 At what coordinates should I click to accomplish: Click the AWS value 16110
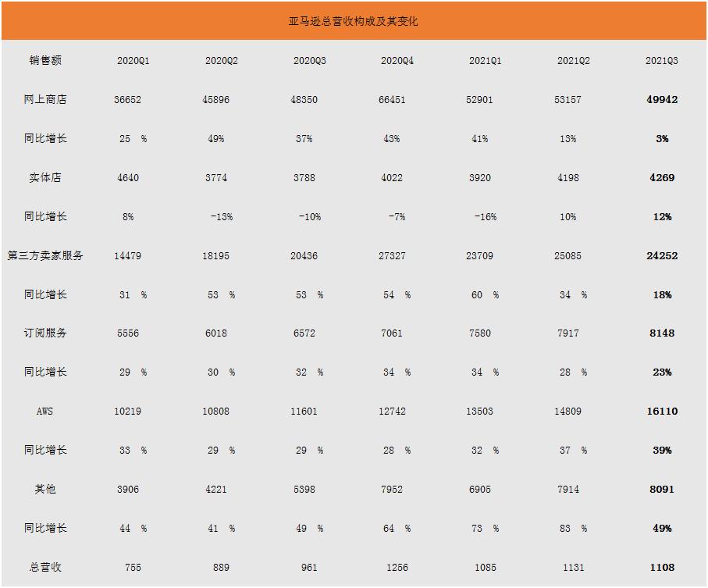[662, 411]
